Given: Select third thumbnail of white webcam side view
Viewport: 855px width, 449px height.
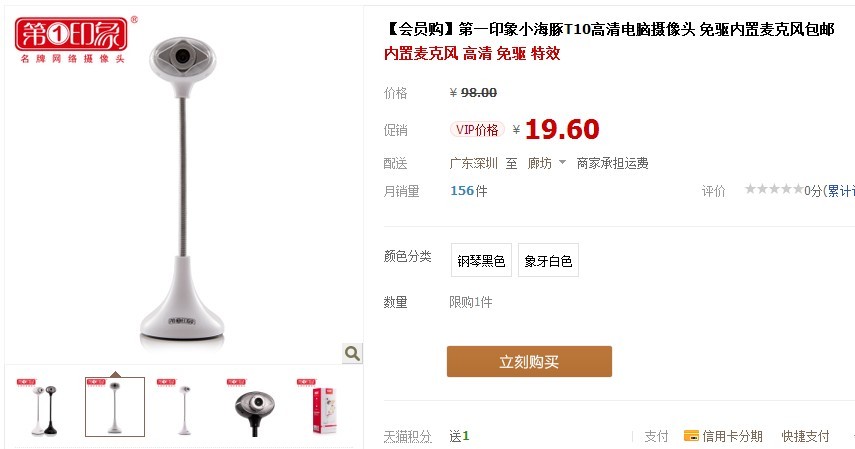Looking at the screenshot, I should coord(185,407).
